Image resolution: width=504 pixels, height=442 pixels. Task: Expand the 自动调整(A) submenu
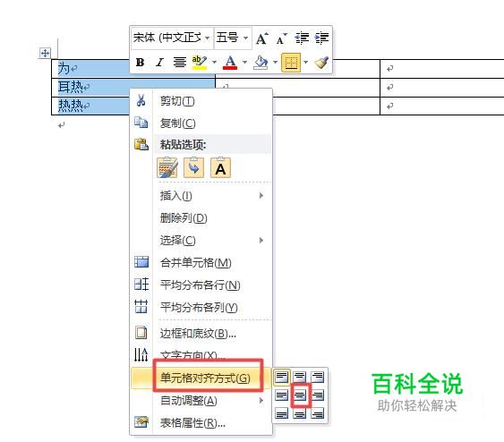[201, 401]
